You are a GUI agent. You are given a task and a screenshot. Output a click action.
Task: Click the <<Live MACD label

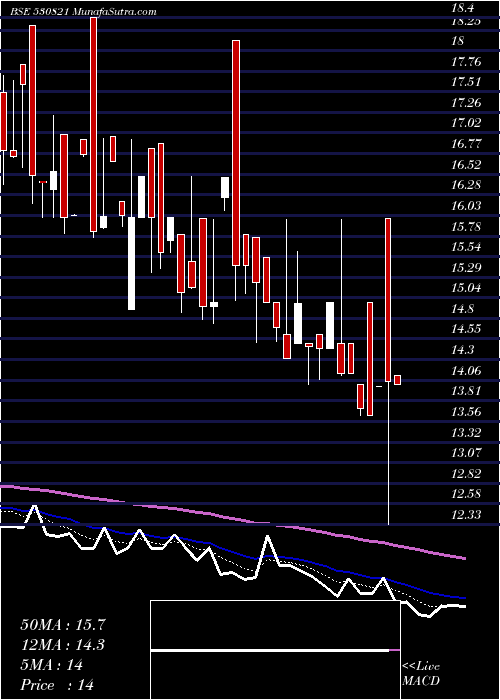(x=421, y=674)
